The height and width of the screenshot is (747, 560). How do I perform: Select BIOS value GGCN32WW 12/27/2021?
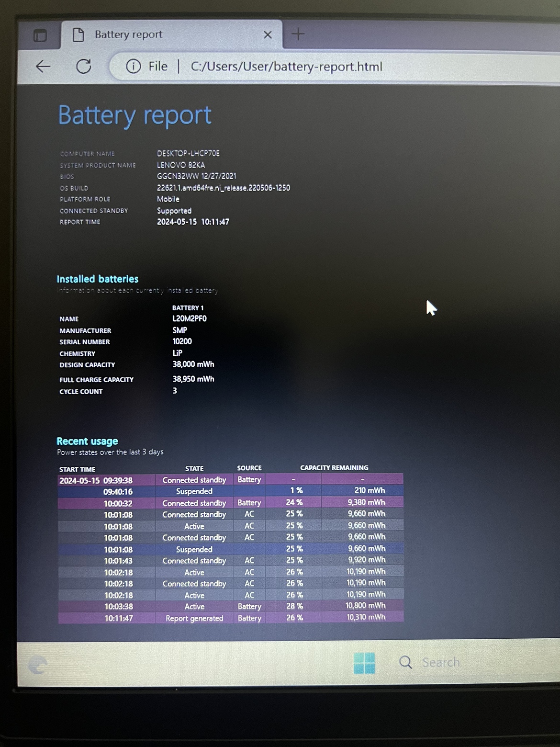tap(196, 176)
